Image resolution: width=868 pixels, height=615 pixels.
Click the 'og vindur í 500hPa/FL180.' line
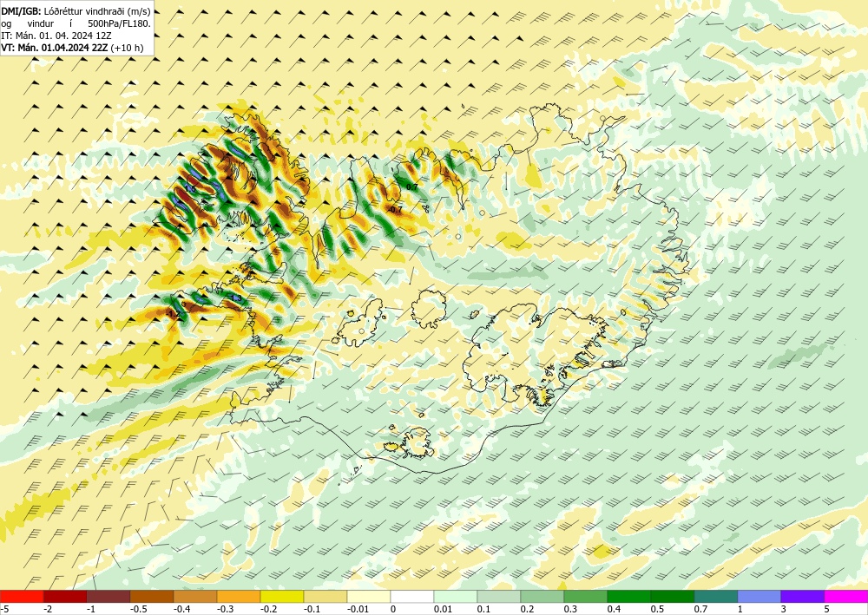pos(76,23)
